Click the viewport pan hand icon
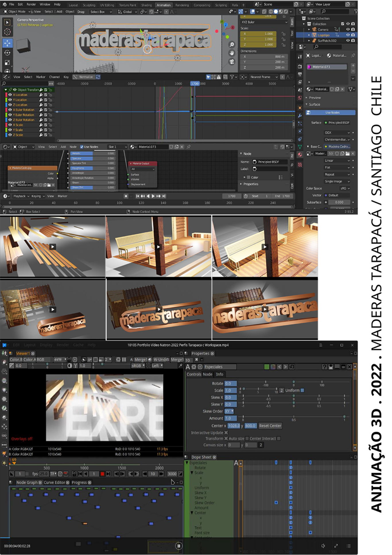Image resolution: width=392 pixels, height=555 pixels. pos(232,53)
